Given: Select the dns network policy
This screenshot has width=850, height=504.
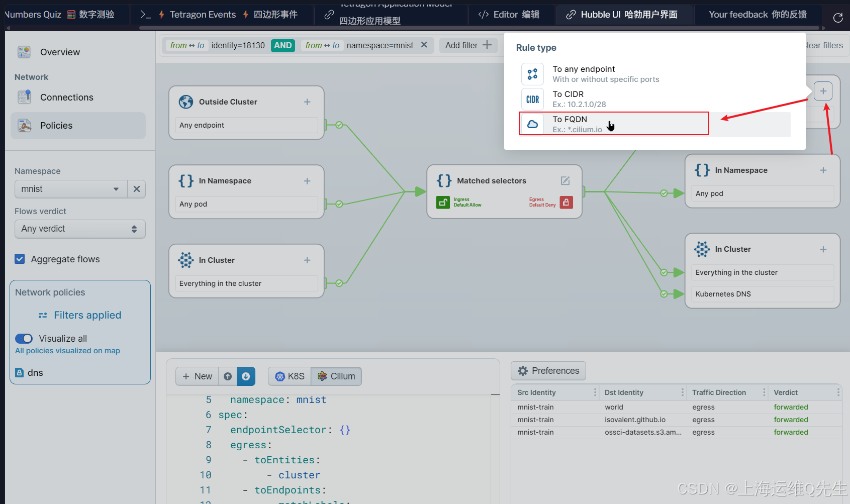Looking at the screenshot, I should [30, 373].
